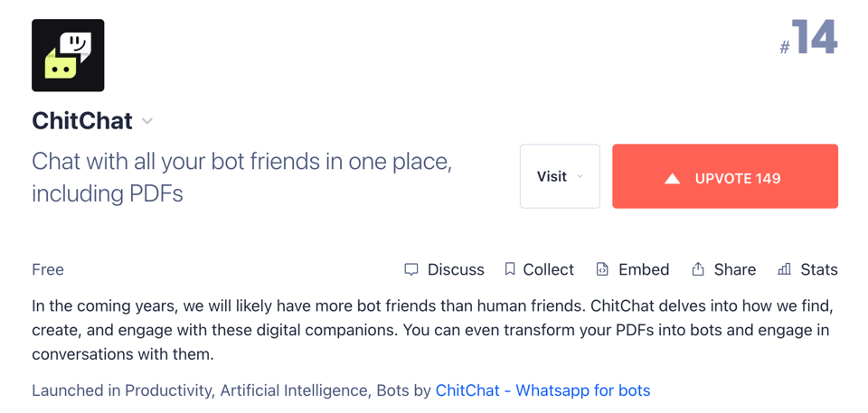Click the Share arrow icon
The width and height of the screenshot is (868, 413).
pyautogui.click(x=698, y=269)
